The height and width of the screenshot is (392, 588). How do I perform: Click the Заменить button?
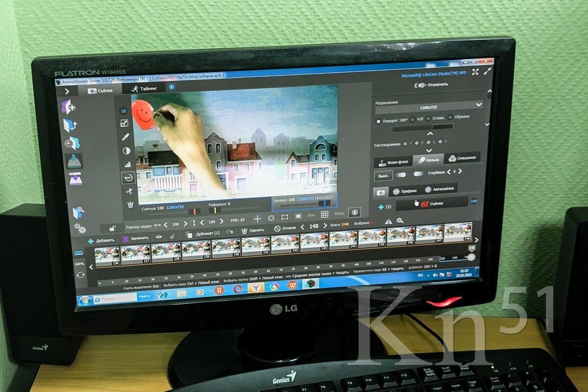(135, 238)
